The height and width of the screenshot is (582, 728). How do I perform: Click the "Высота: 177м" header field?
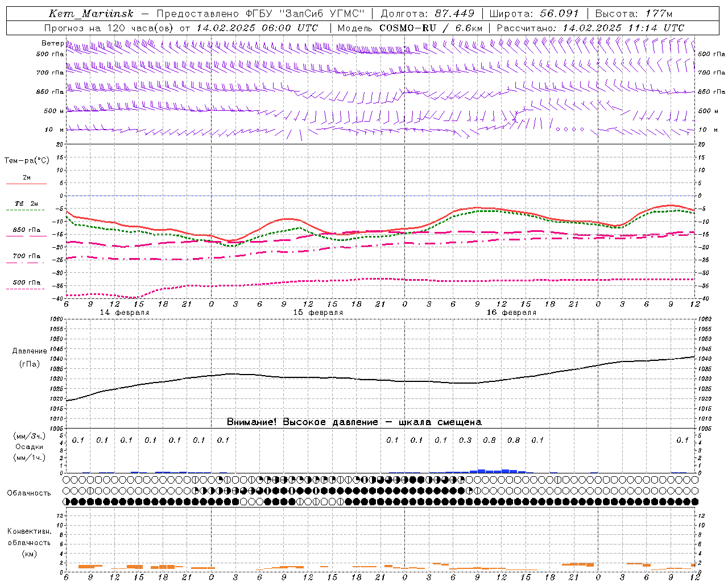point(634,14)
